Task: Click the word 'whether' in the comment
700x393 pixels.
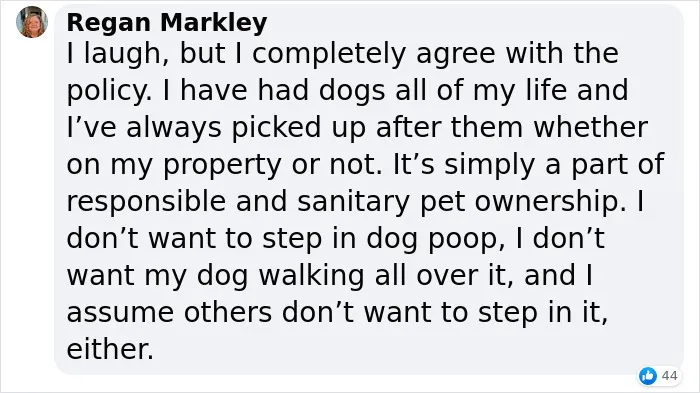Action: [x=591, y=127]
